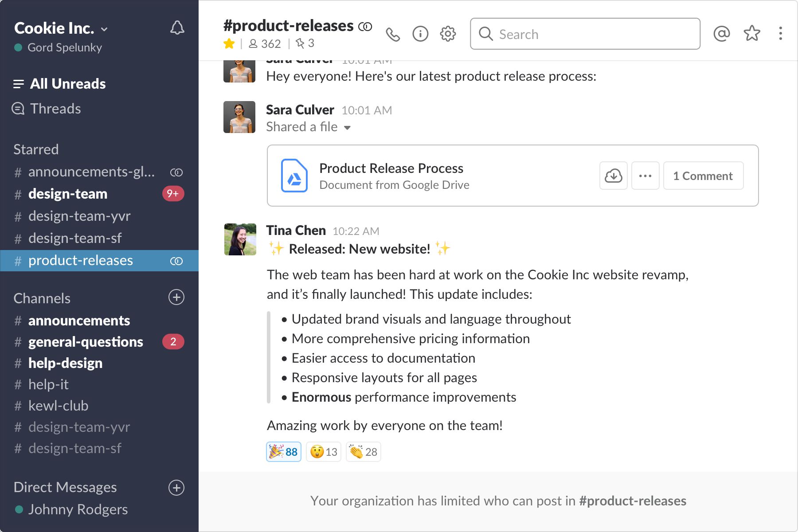The width and height of the screenshot is (798, 532).
Task: Open the 1 Comment button
Action: pos(703,176)
